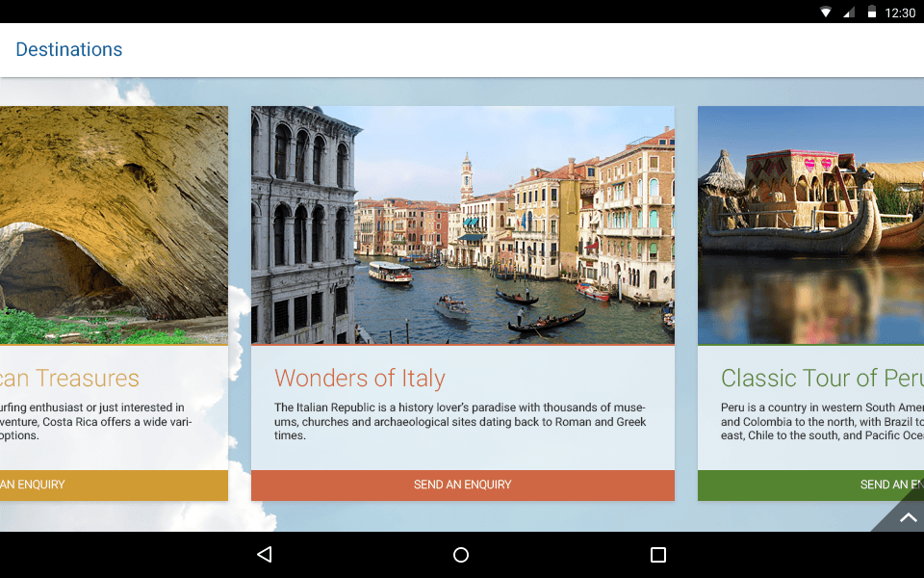The height and width of the screenshot is (578, 924).
Task: Check the Wi-Fi status icon
Action: (825, 12)
